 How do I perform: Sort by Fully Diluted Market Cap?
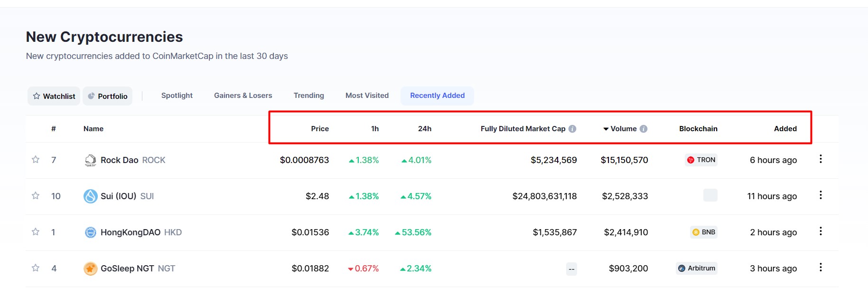pos(523,129)
